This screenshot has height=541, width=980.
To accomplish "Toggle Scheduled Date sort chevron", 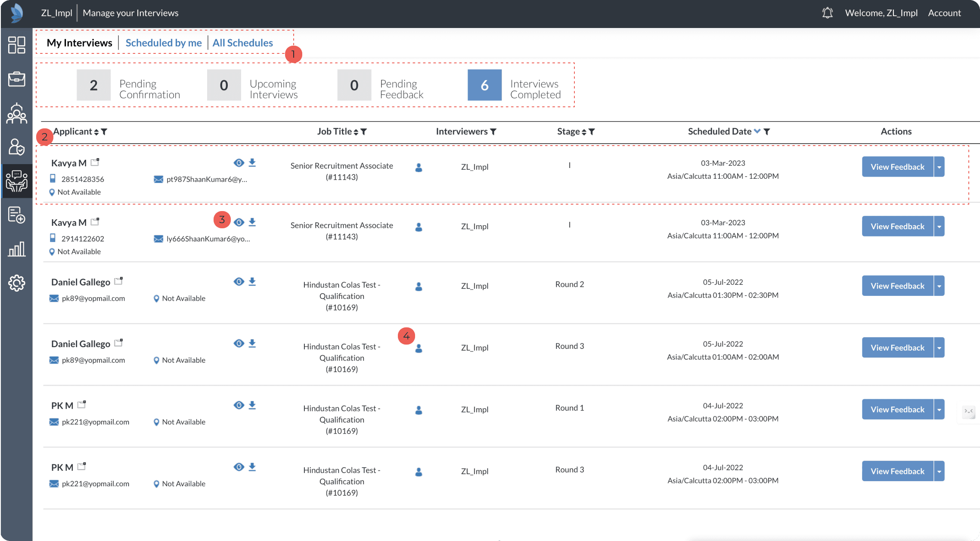I will pos(757,131).
